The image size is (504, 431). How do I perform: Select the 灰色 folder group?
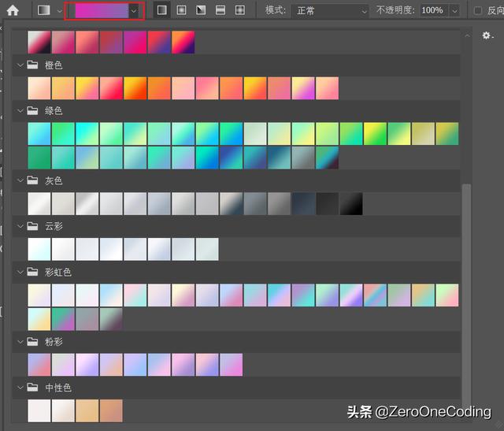[54, 180]
